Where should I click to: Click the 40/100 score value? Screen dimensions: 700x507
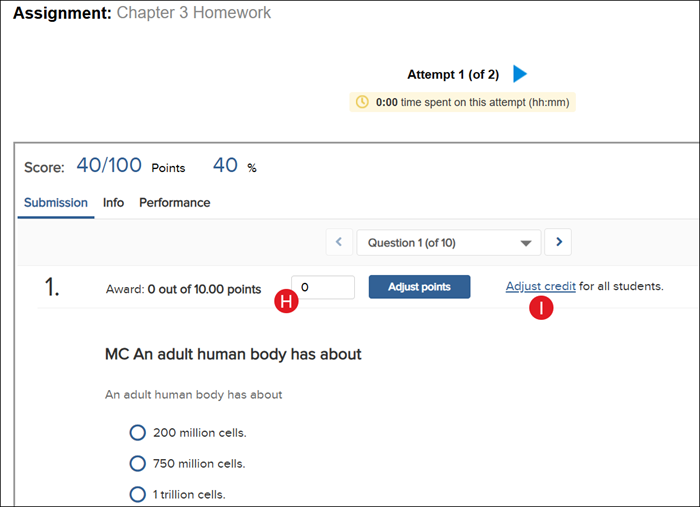pyautogui.click(x=109, y=166)
